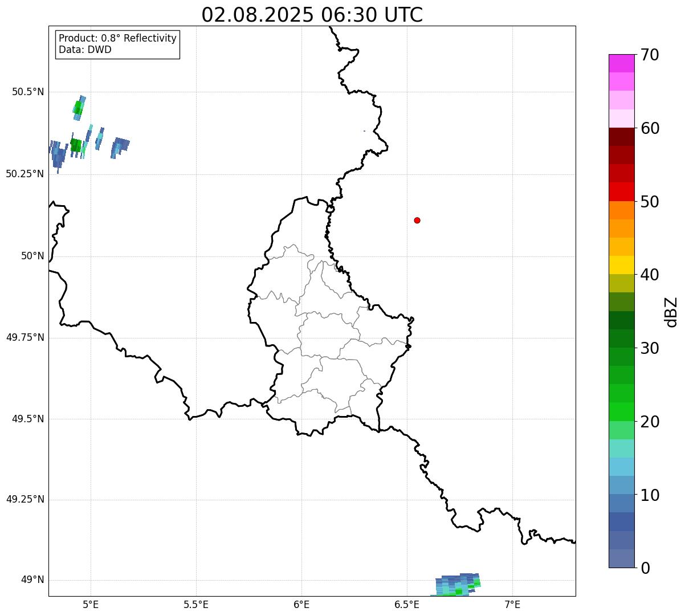Click the green radar echo near 50.45°N

coord(79,108)
